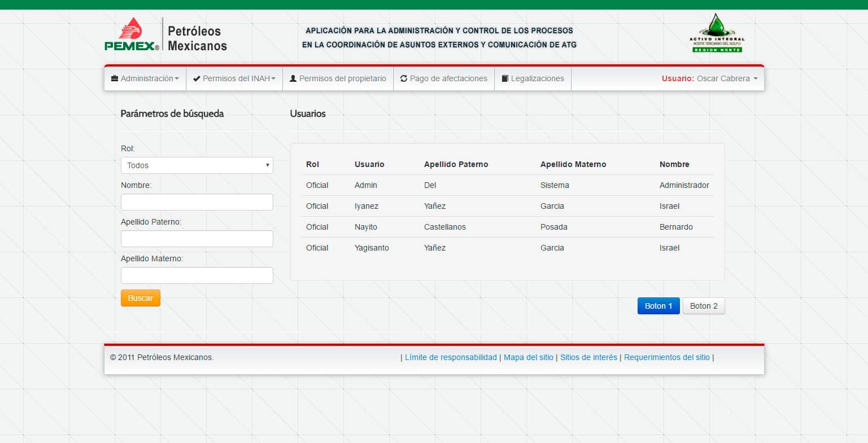The image size is (868, 443).
Task: Click the book icon beside Legalizaciones
Action: click(x=505, y=78)
